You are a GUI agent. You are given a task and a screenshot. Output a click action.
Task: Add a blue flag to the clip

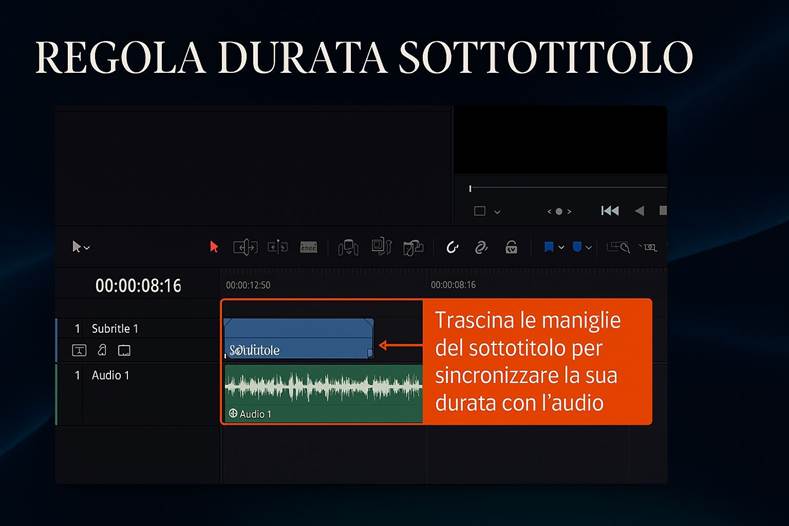pos(549,247)
